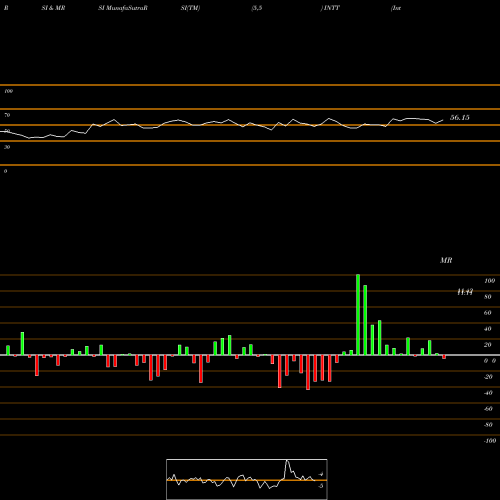Click the -20 label on the MR axis
The height and width of the screenshot is (500, 500).
[x=488, y=377]
